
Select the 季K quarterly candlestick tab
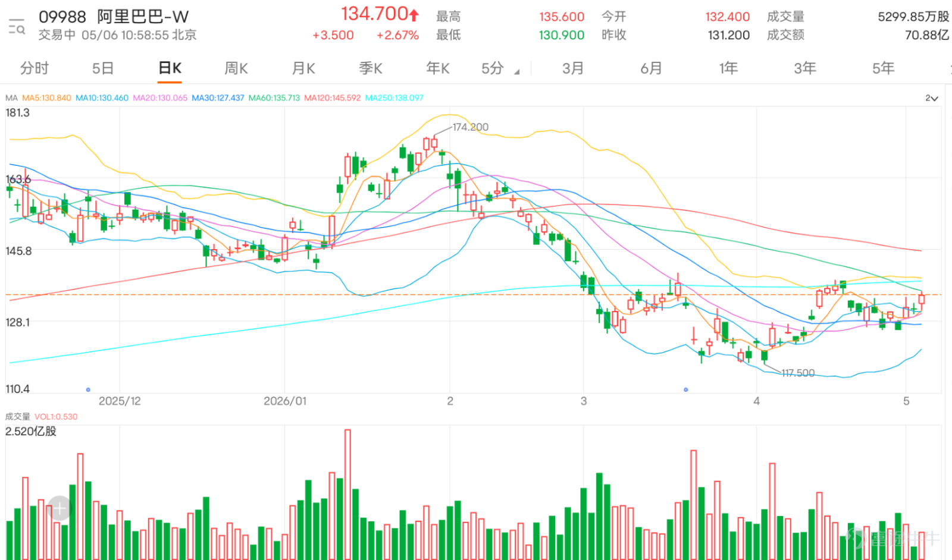click(371, 68)
